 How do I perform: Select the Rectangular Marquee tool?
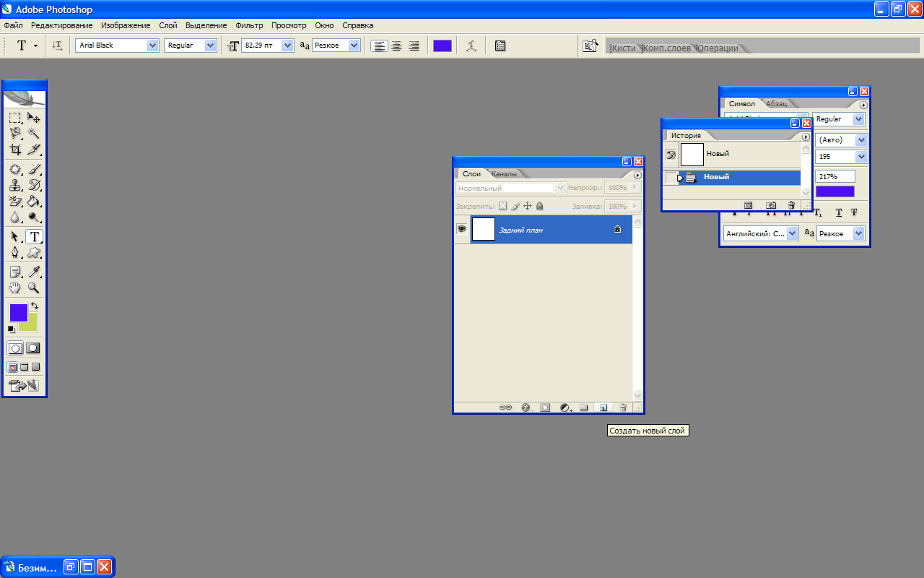tap(15, 118)
